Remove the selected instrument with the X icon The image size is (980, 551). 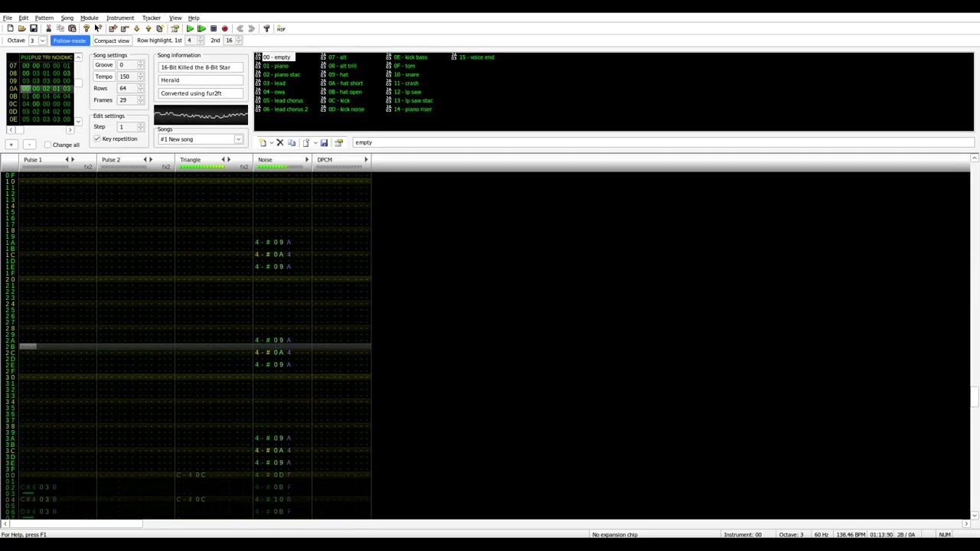pyautogui.click(x=279, y=142)
